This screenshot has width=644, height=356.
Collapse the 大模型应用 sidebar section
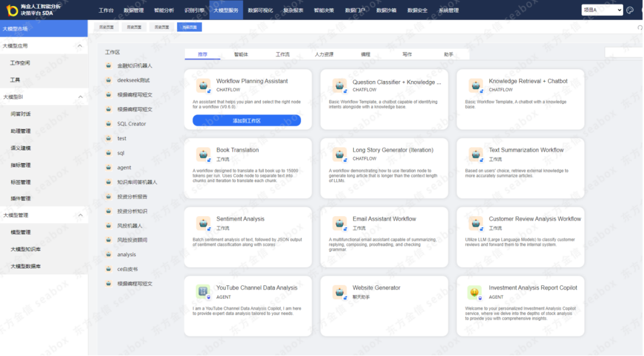coord(80,46)
